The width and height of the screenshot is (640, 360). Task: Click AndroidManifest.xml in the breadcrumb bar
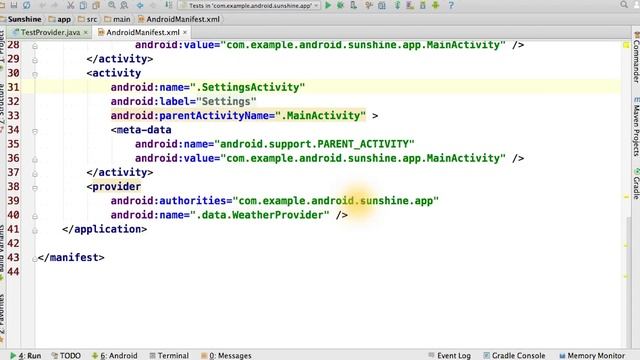pyautogui.click(x=179, y=19)
